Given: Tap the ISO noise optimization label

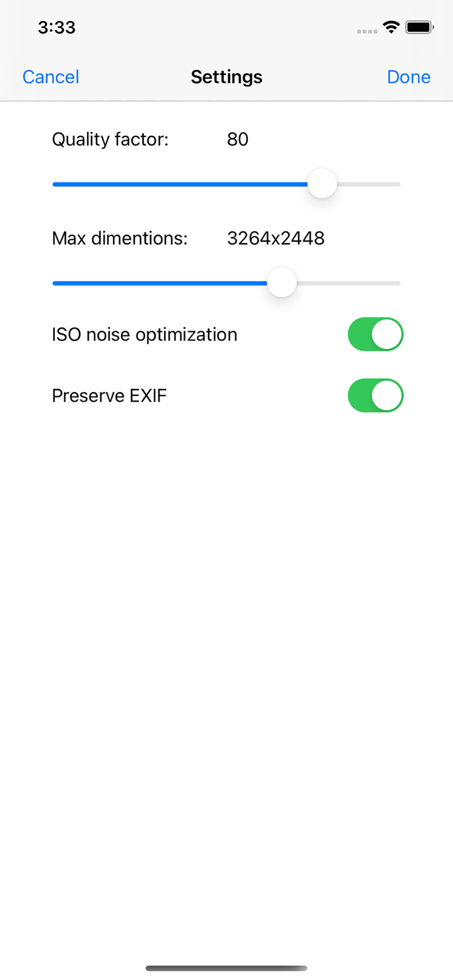Looking at the screenshot, I should (x=144, y=334).
